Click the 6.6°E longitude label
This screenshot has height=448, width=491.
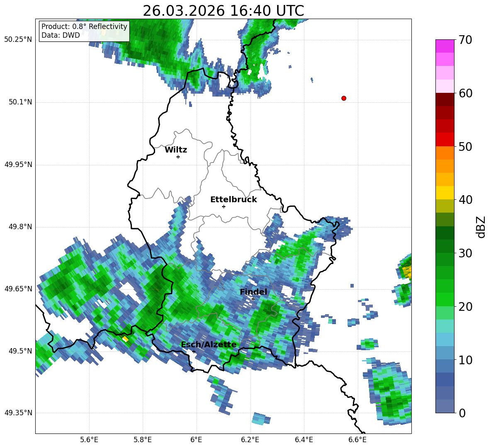click(x=357, y=440)
